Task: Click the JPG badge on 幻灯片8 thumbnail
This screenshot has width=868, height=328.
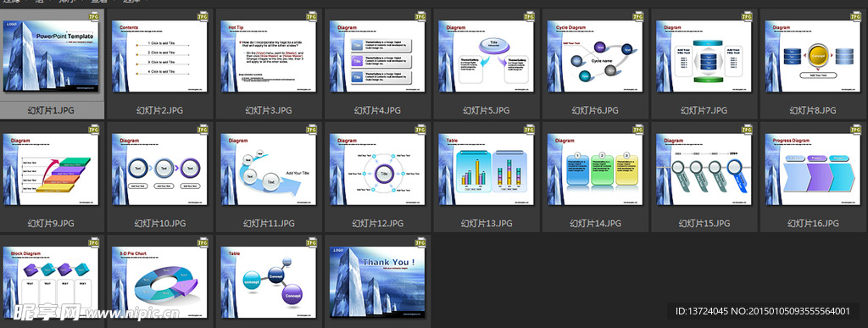Action: pos(856,17)
